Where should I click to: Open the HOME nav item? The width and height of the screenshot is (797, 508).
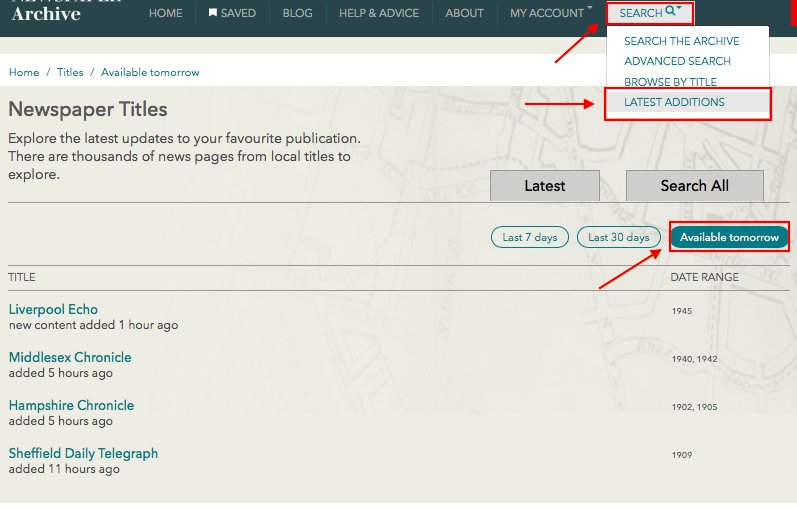(x=165, y=13)
